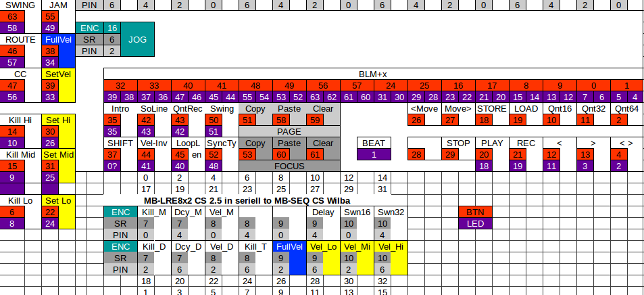The image size is (644, 295).
Task: Select the SHIFT cell
Action: pos(120,143)
